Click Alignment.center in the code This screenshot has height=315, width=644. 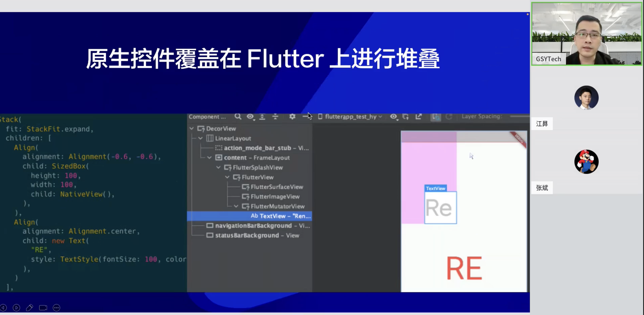click(x=102, y=231)
